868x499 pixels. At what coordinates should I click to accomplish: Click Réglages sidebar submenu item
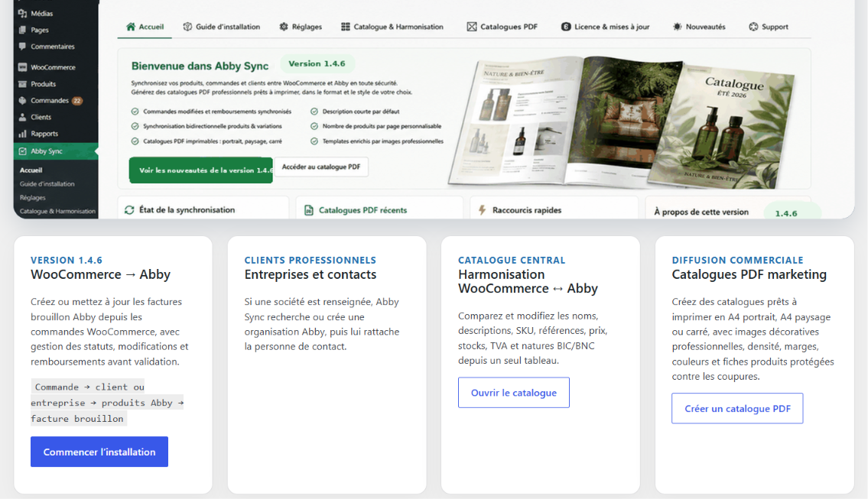[33, 197]
